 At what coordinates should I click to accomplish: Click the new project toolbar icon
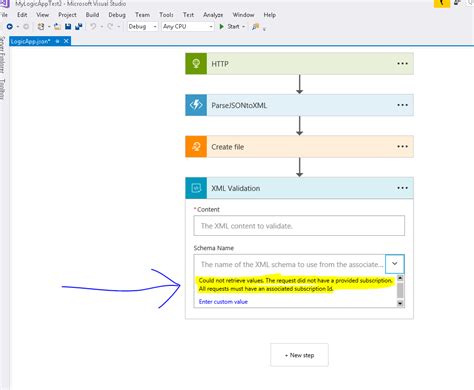point(41,26)
